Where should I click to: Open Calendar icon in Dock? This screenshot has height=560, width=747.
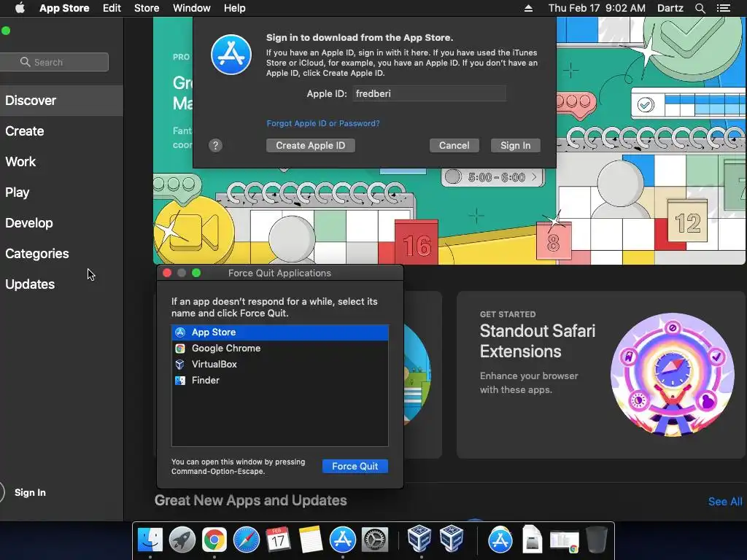[x=278, y=540]
